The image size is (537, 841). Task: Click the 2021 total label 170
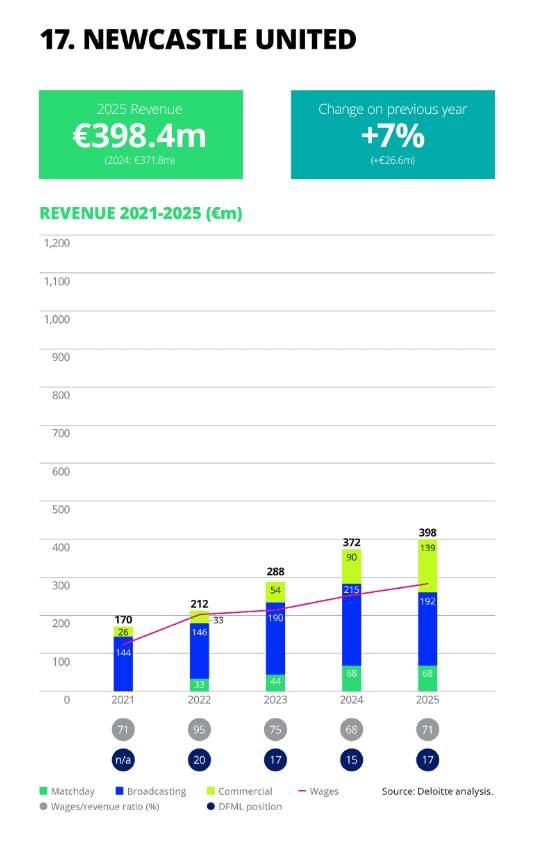(123, 619)
